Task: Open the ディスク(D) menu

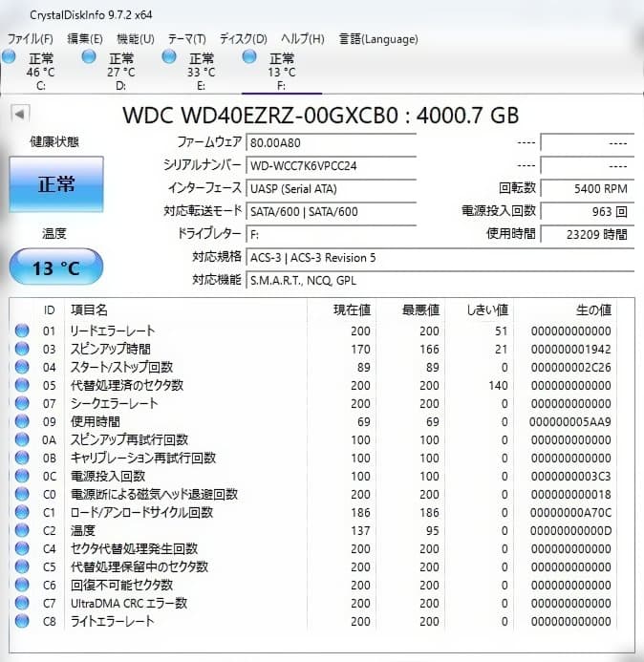Action: coord(244,39)
